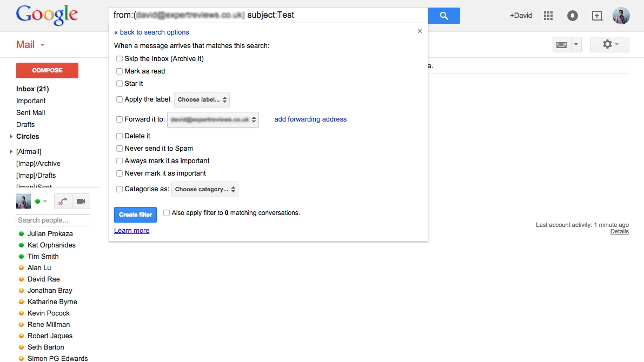Open the Sent Mail folder
Viewport: 644px width, 362px height.
pyautogui.click(x=31, y=113)
